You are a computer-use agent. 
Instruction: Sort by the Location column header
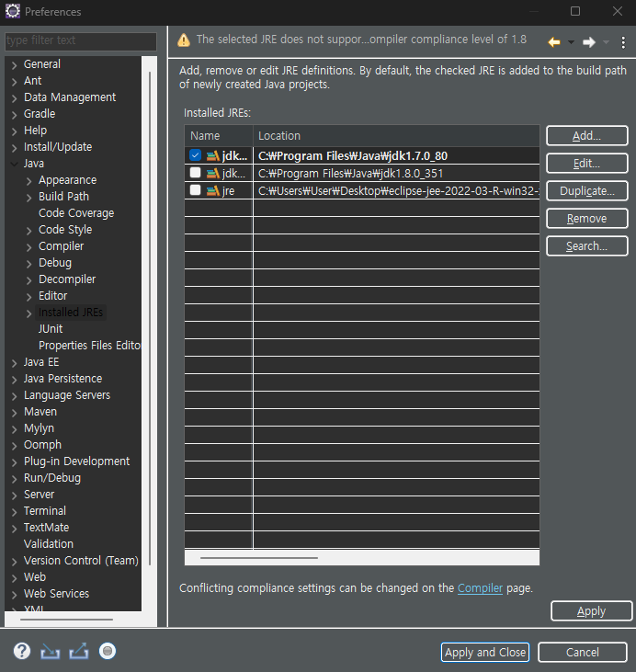point(396,136)
